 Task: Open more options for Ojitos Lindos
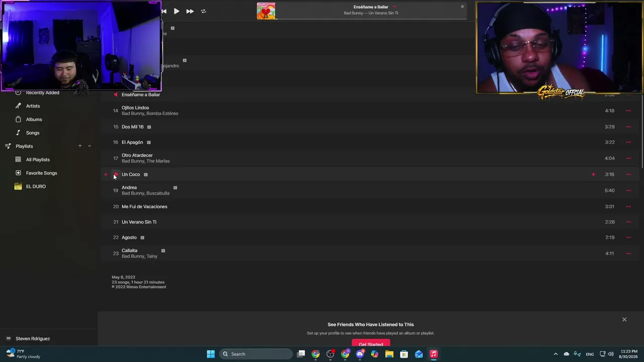[x=628, y=111]
